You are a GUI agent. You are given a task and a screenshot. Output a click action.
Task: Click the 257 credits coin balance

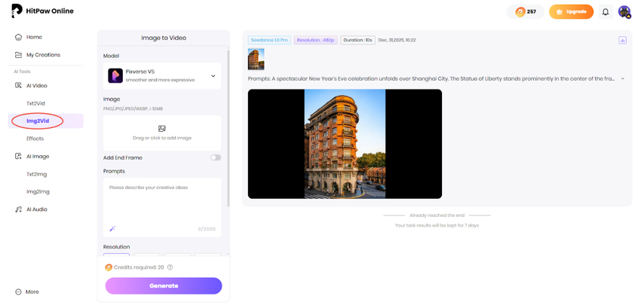point(526,12)
